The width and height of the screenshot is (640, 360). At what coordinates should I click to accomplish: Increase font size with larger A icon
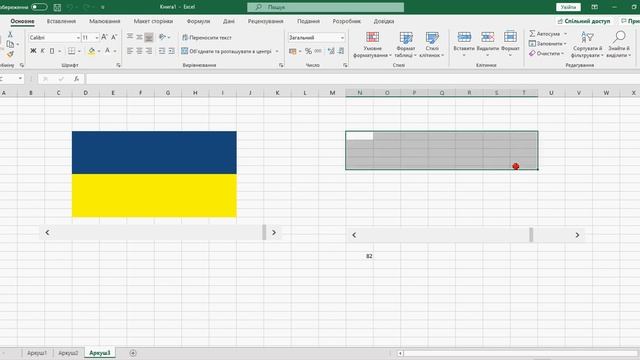[104, 37]
